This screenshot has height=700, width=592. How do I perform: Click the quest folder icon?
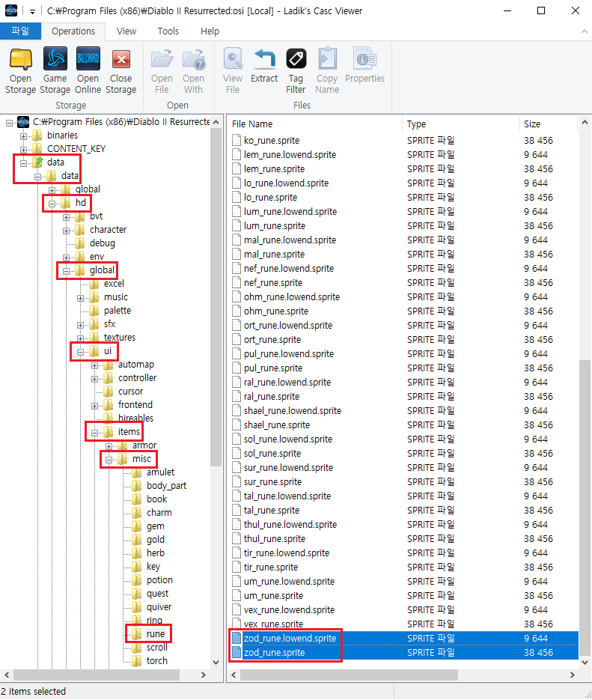point(137,593)
